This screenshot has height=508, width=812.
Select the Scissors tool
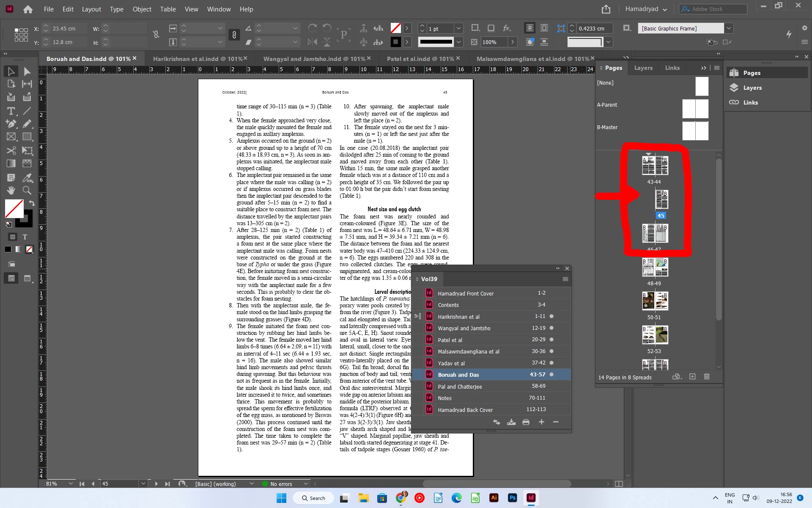point(11,151)
